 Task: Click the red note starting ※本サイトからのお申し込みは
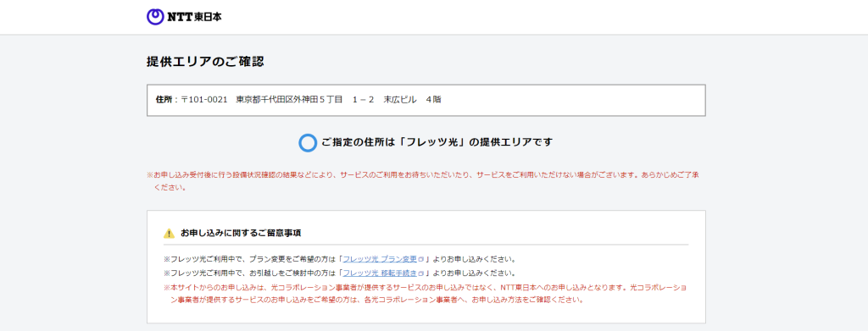click(x=426, y=295)
